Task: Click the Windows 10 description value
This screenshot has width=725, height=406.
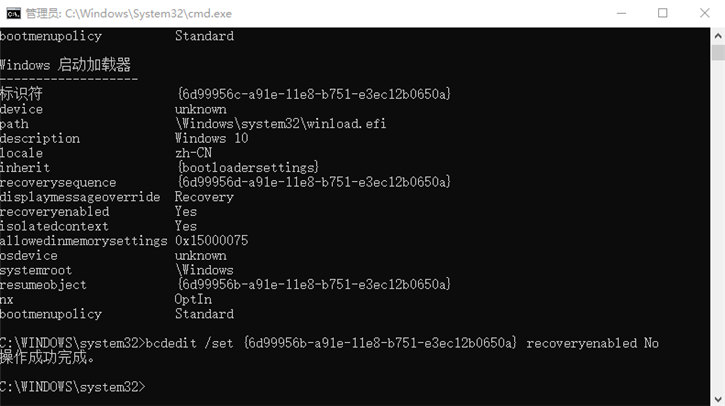Action: [x=211, y=138]
